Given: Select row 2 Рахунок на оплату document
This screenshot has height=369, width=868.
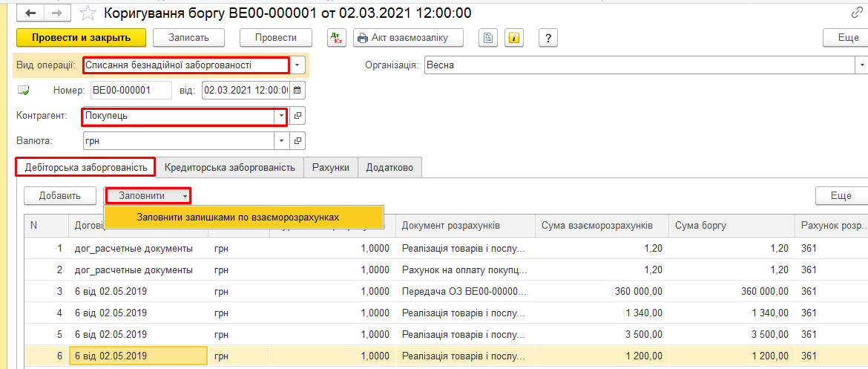Looking at the screenshot, I should coord(465,270).
